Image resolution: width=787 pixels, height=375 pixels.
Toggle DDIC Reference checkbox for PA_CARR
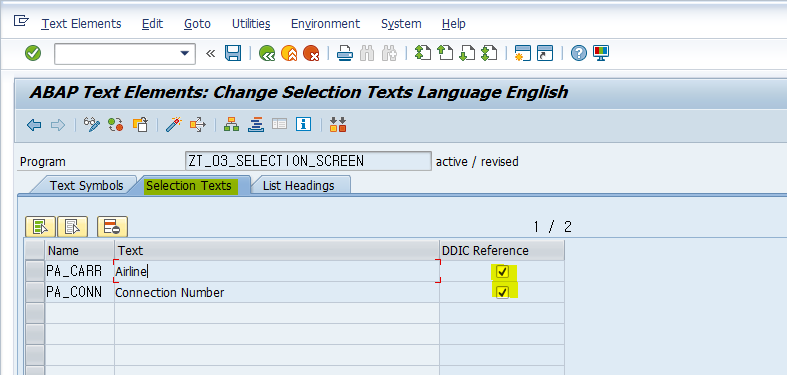(502, 272)
